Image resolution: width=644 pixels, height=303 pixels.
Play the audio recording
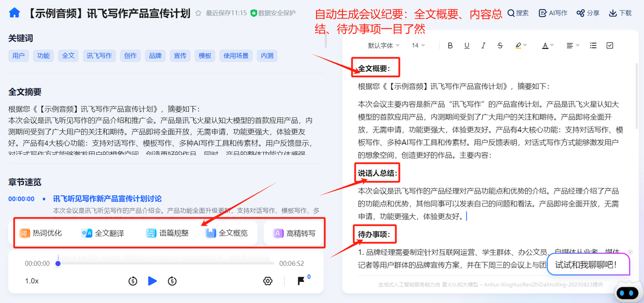152,281
